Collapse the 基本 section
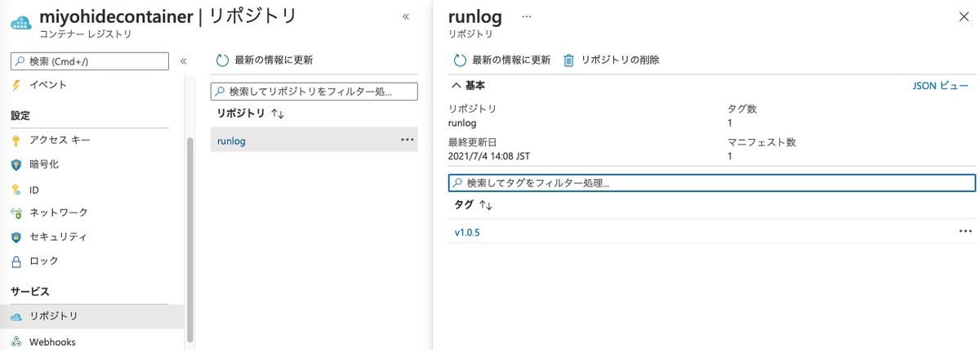The height and width of the screenshot is (350, 980). 468,85
